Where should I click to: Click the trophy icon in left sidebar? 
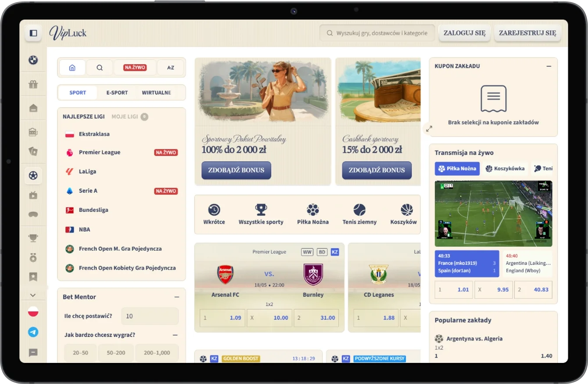[x=33, y=238]
